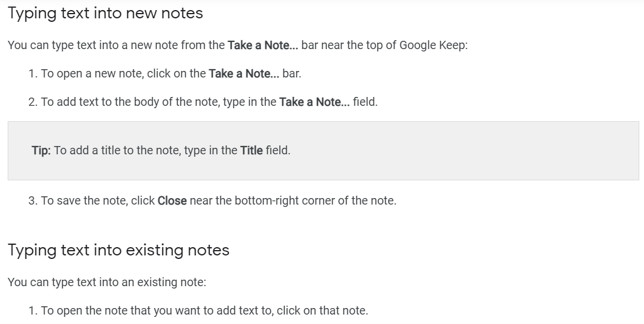Click the bold 'Title' word in tip
Screen dimensions: 644x324
(x=251, y=150)
